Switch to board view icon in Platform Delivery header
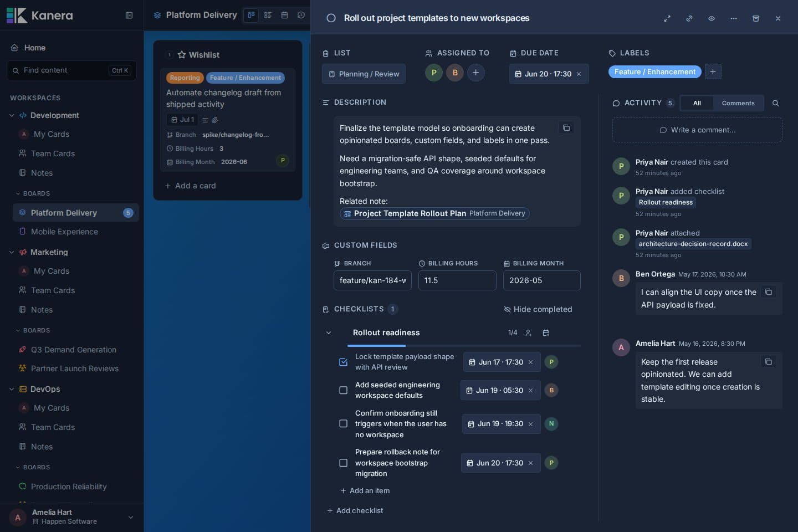The width and height of the screenshot is (798, 532). coord(251,16)
